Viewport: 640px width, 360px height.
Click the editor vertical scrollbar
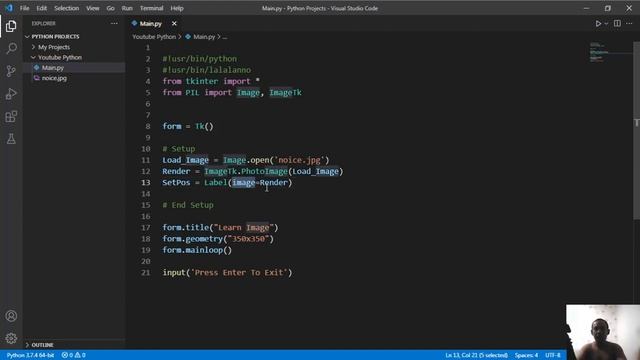[x=636, y=131]
